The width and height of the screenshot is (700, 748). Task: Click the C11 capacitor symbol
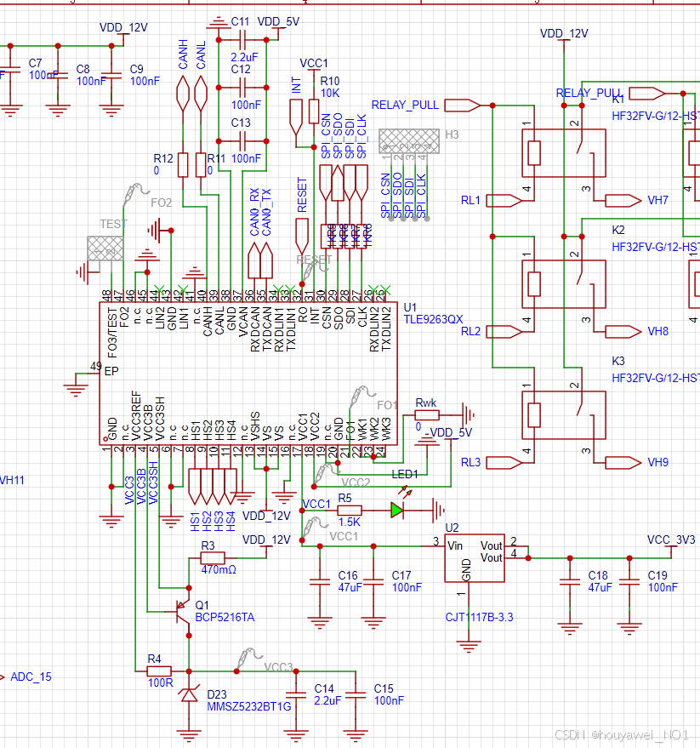click(242, 40)
